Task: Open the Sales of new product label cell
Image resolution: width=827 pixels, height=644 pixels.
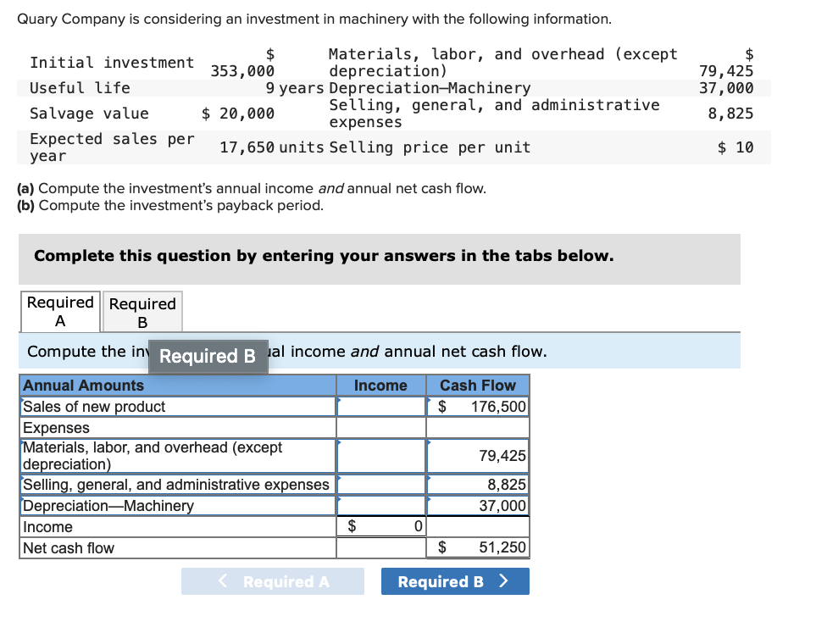Action: click(x=178, y=407)
